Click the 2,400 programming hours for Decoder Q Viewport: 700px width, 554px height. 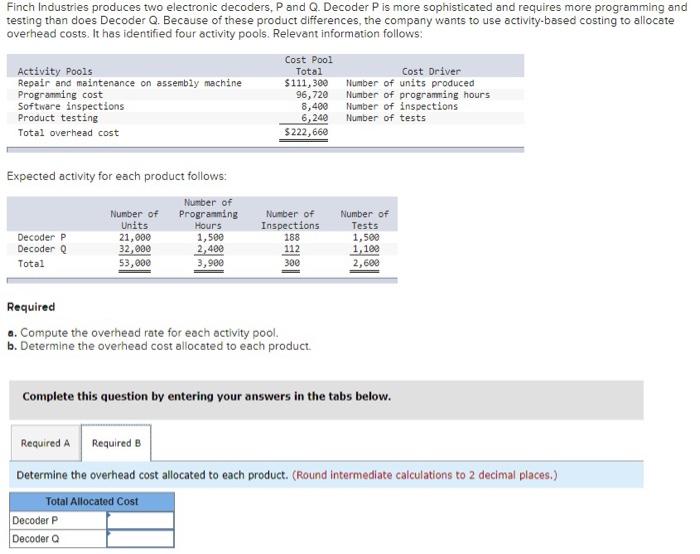tap(210, 249)
